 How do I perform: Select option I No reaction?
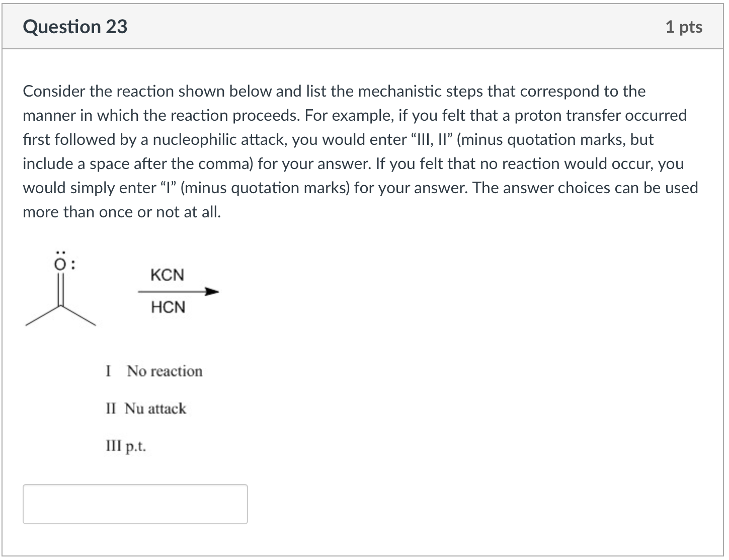pos(153,371)
